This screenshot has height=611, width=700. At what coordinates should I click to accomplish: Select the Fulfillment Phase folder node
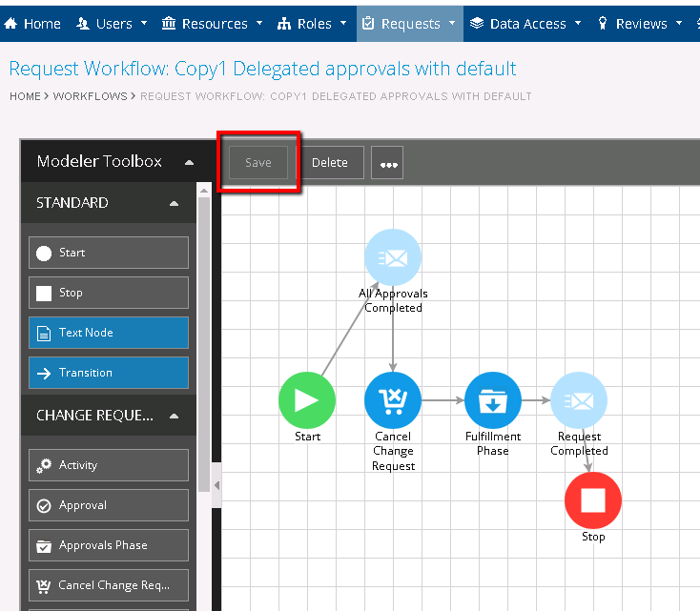coord(493,400)
